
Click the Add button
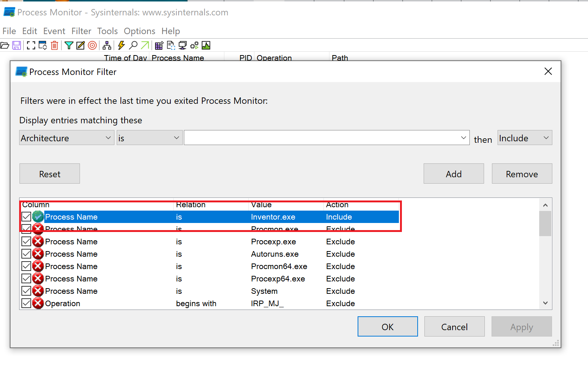click(x=453, y=174)
